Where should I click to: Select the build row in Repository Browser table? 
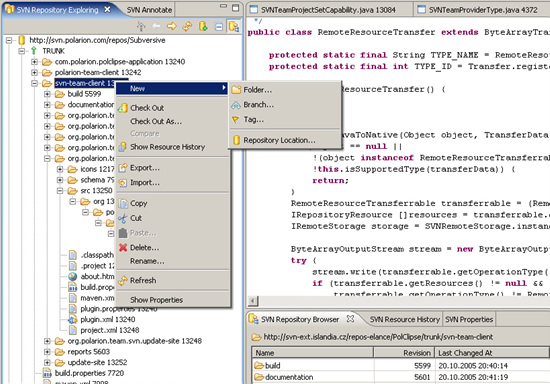tap(400, 365)
